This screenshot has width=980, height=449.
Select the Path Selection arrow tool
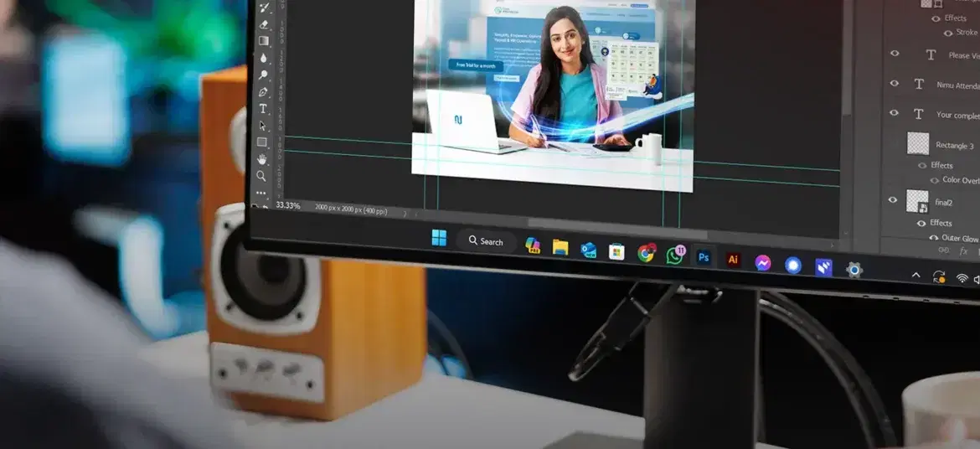pyautogui.click(x=262, y=126)
